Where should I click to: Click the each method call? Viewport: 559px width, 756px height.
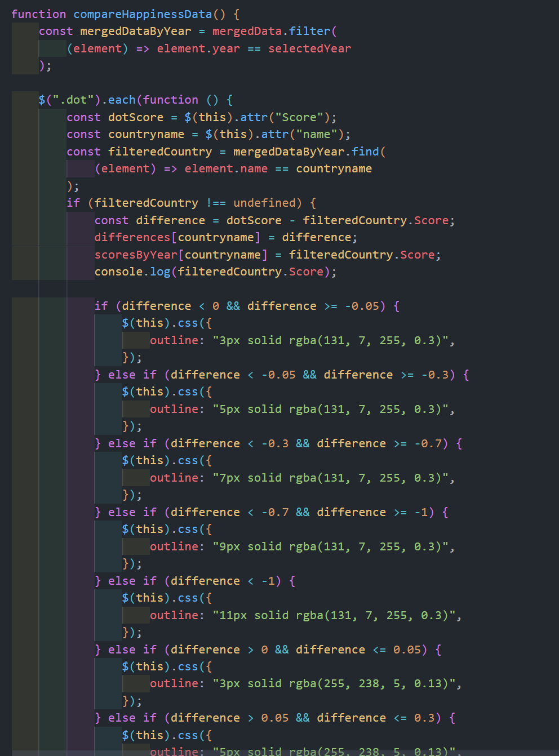pos(122,100)
